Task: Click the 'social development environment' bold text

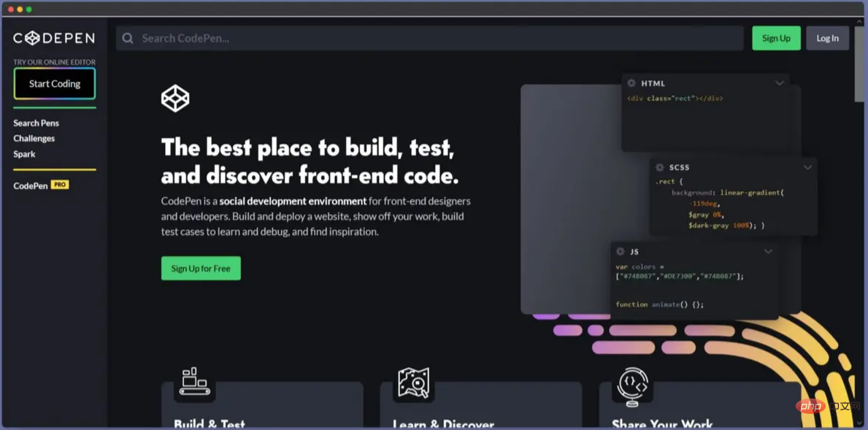Action: [293, 201]
